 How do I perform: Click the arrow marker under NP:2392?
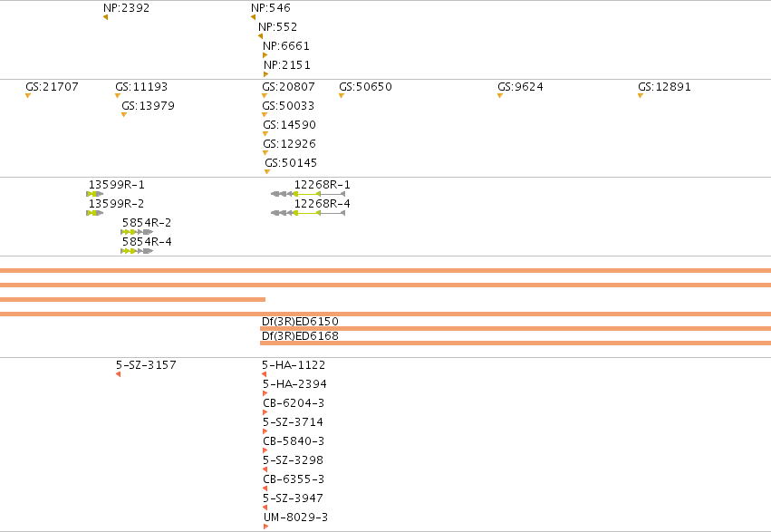pyautogui.click(x=105, y=17)
